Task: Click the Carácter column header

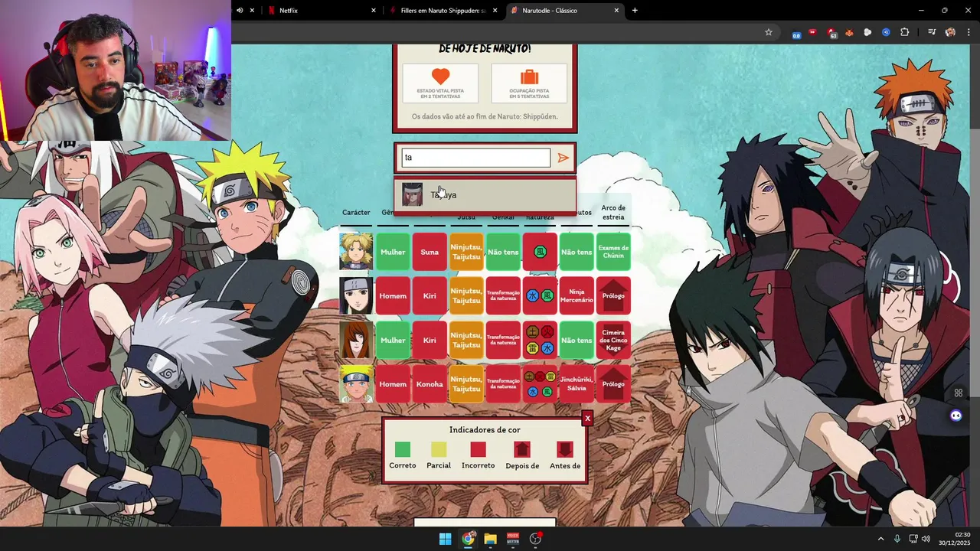Action: pos(356,213)
